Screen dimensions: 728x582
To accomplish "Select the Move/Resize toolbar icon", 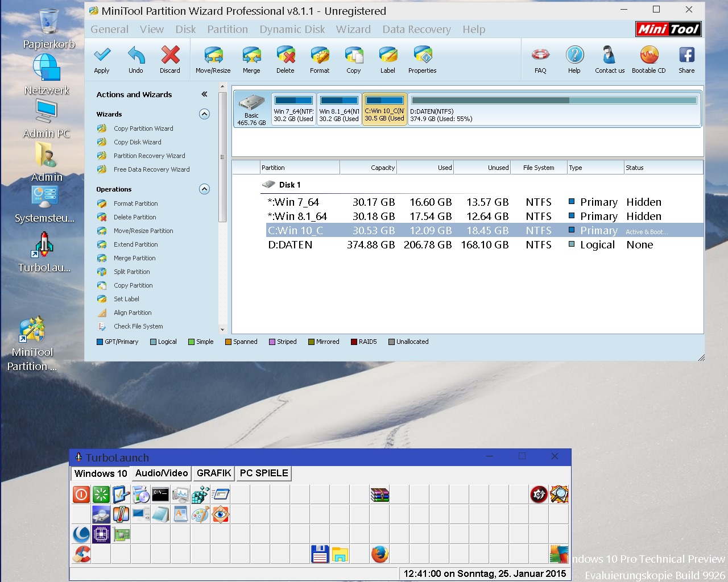I will tap(213, 55).
